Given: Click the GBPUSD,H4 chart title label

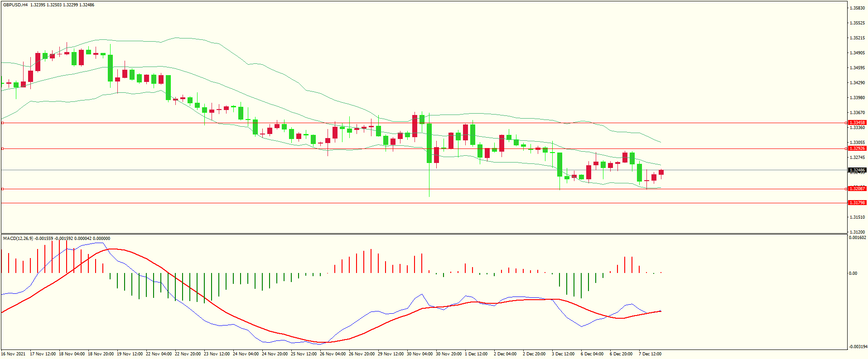Looking at the screenshot, I should (15, 5).
